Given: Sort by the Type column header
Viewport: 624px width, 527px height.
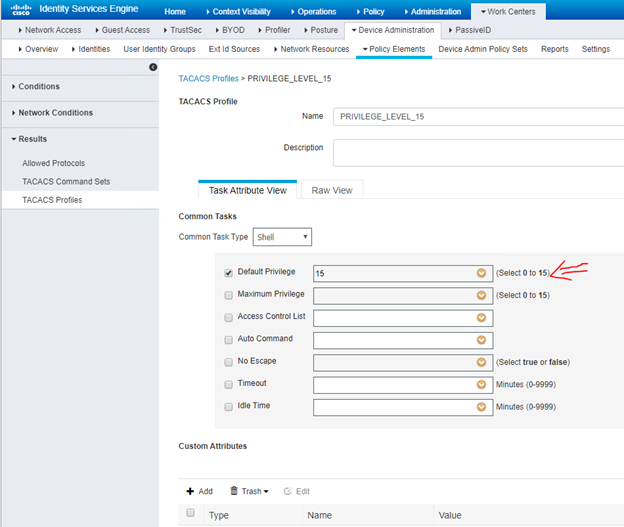Looking at the screenshot, I should click(x=219, y=515).
